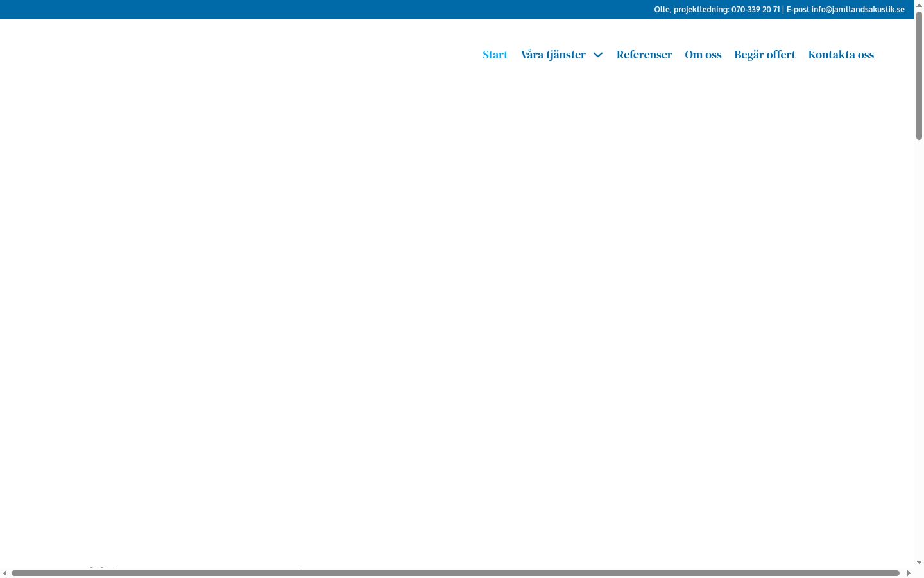Click the Olle, projektledning text
The height and width of the screenshot is (578, 924).
[x=691, y=10]
